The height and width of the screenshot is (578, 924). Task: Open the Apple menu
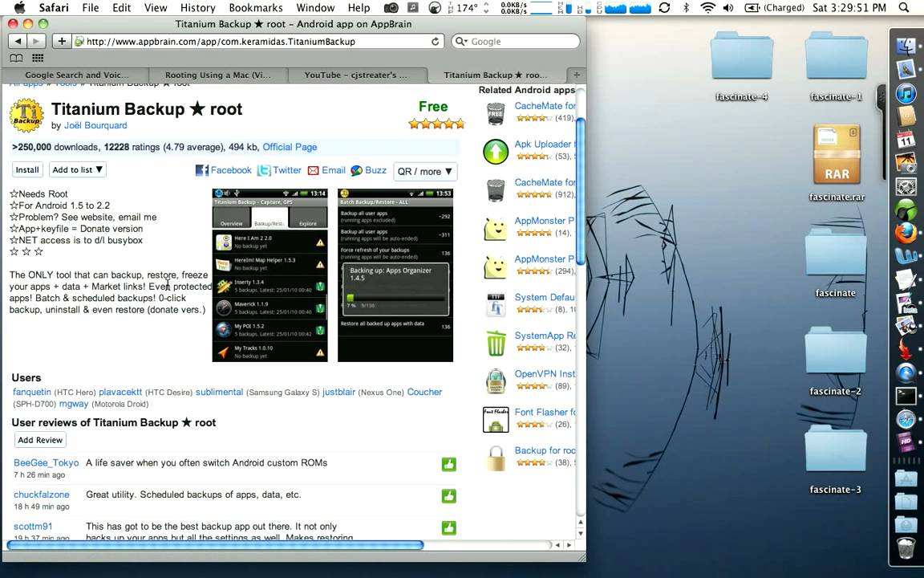[x=19, y=8]
